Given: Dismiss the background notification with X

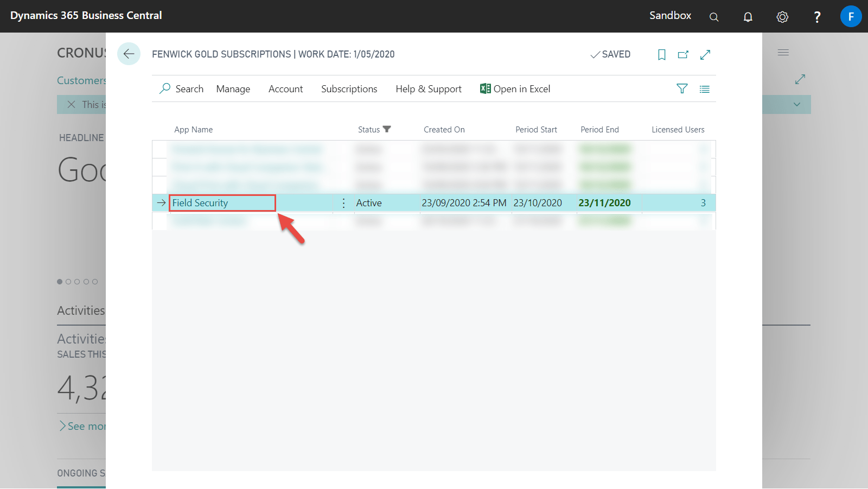Looking at the screenshot, I should pos(71,104).
